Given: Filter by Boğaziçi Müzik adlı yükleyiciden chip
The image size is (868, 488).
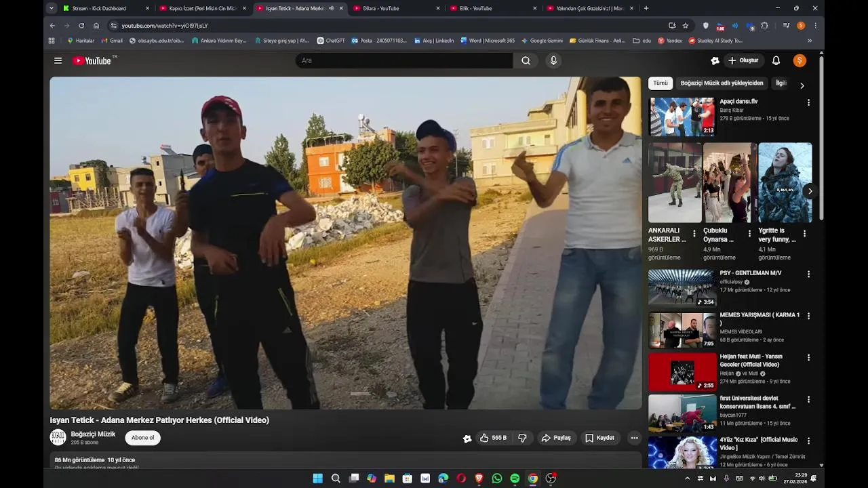Looking at the screenshot, I should (722, 83).
